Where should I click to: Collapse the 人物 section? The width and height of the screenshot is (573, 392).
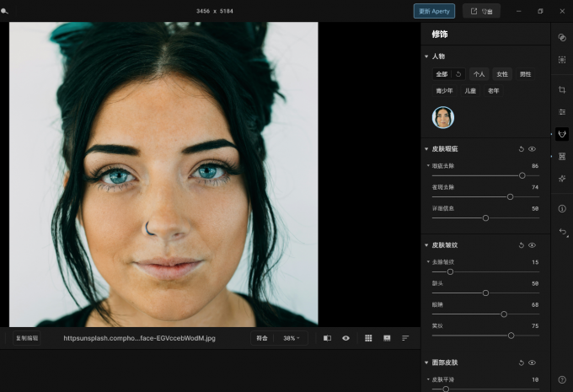[x=426, y=56]
